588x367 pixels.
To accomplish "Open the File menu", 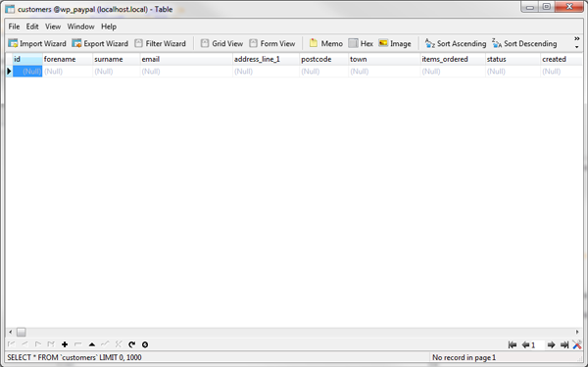I will click(x=14, y=26).
